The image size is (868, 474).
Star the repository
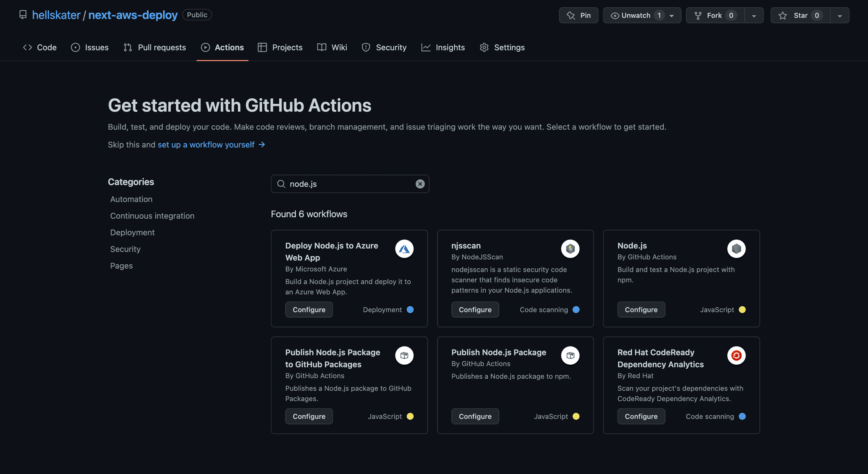(800, 15)
